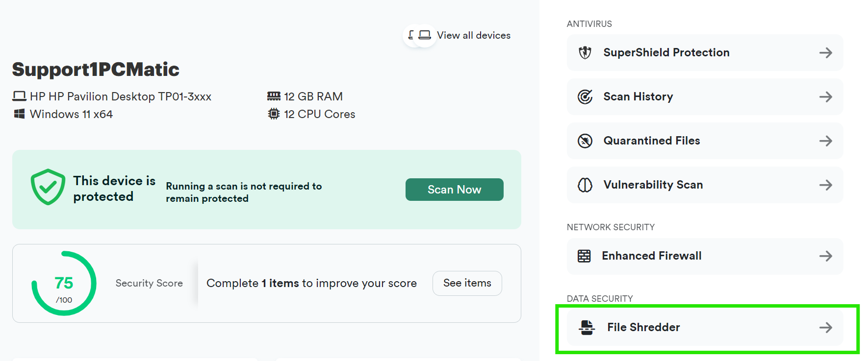Click the 'Windows 11 x64' text
This screenshot has width=868, height=361.
point(71,114)
